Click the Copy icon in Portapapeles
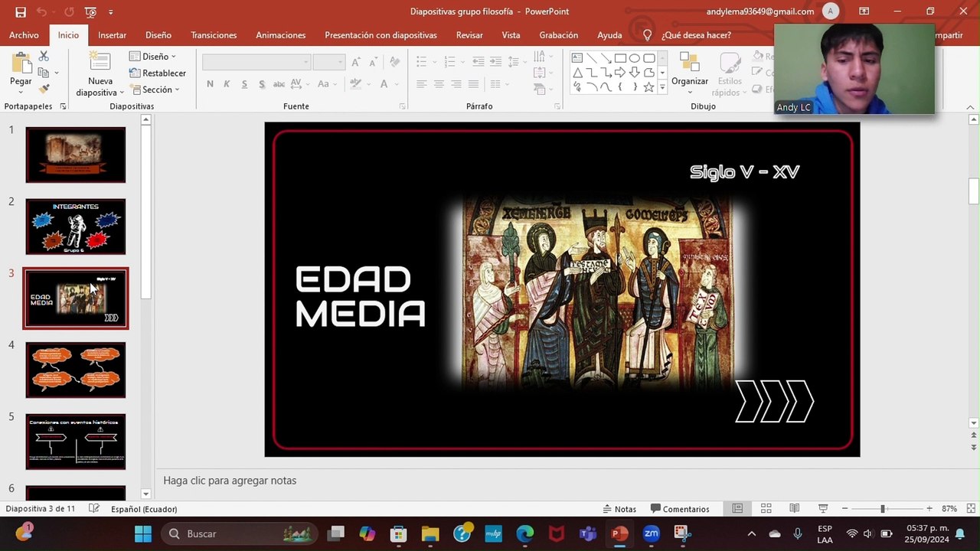The image size is (980, 551). (x=44, y=73)
